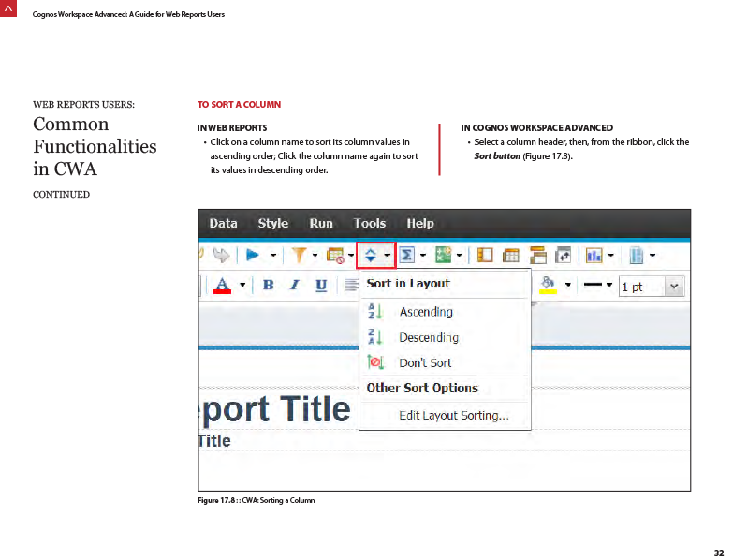Click the background color bucket icon
The width and height of the screenshot is (733, 560).
coord(548,285)
